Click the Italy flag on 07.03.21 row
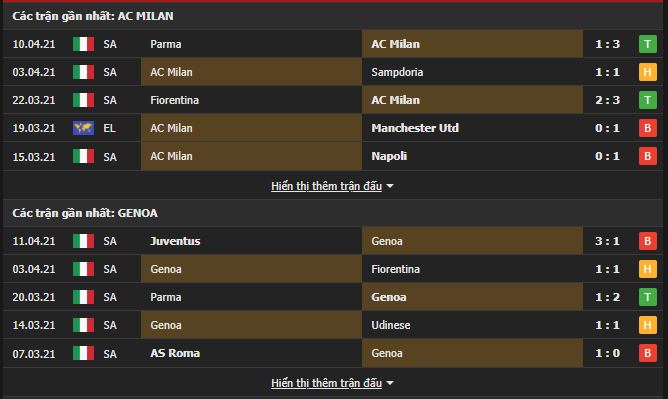 click(84, 353)
